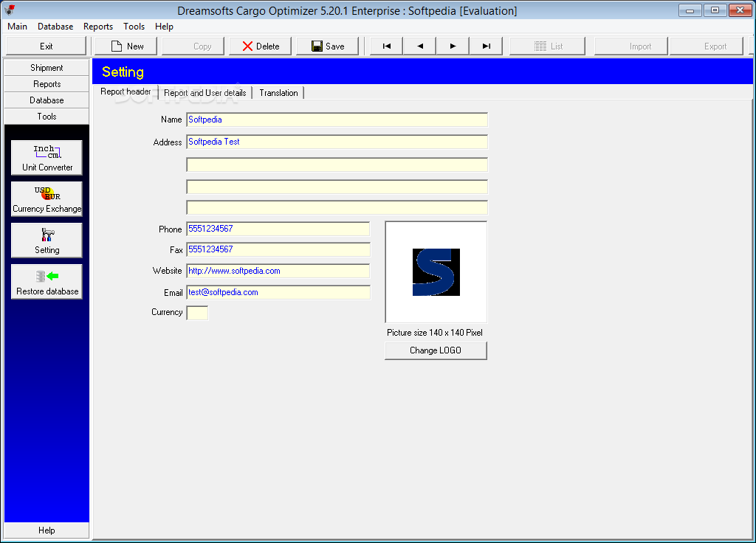Click the Copy toolbar button
756x543 pixels.
[x=193, y=46]
